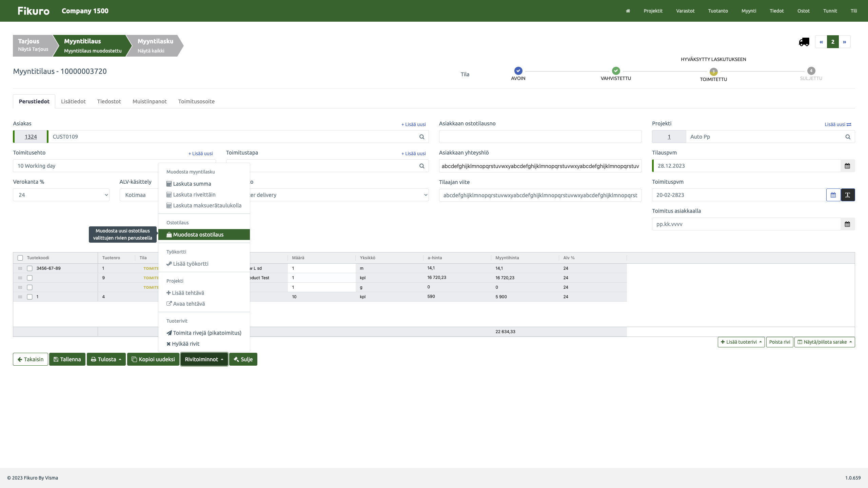
Task: Select Avaa tehtävä menu item
Action: click(x=204, y=304)
